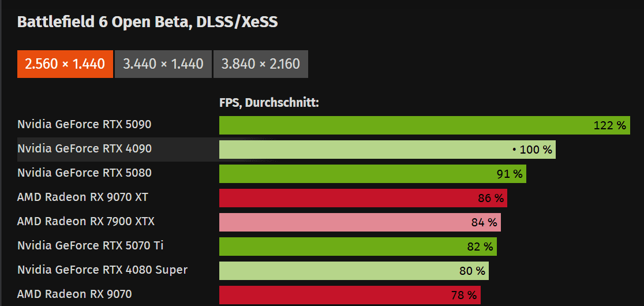This screenshot has height=306, width=644.
Task: Click the Nvidia GeForce RTX 5090 label
Action: tap(84, 125)
